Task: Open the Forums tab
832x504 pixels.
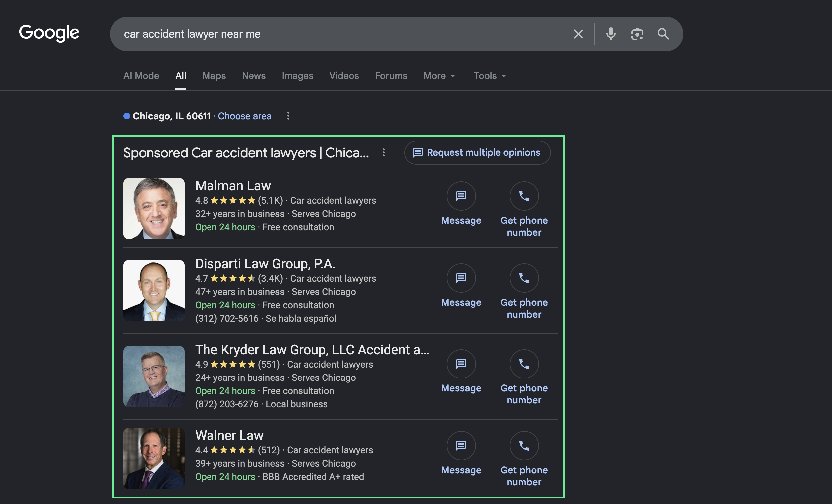Action: point(391,76)
